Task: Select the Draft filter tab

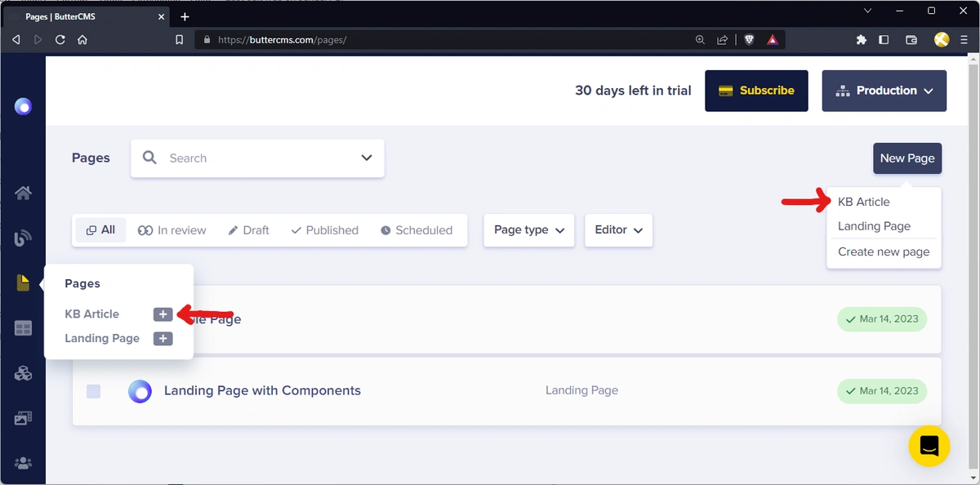Action: (248, 230)
